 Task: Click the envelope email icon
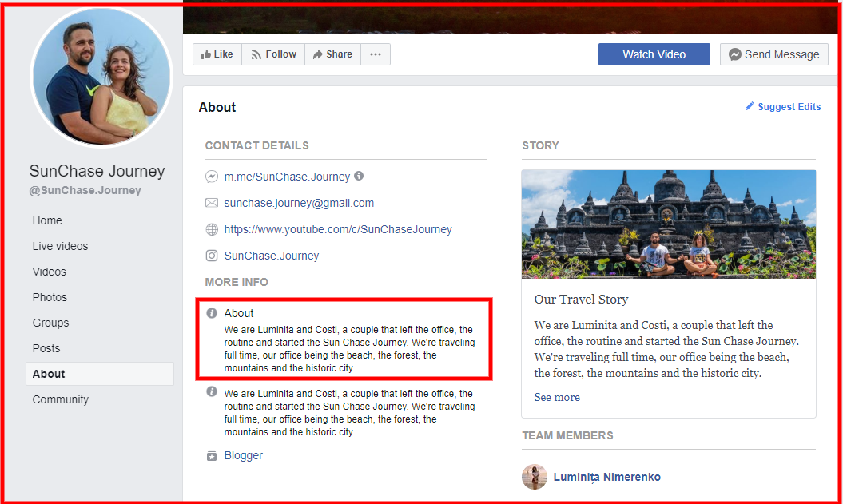(212, 203)
